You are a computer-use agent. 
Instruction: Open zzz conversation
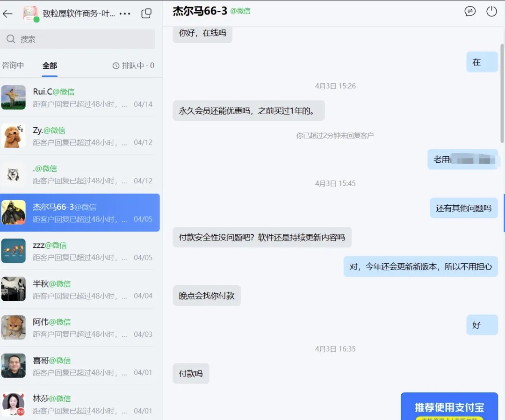coord(80,251)
